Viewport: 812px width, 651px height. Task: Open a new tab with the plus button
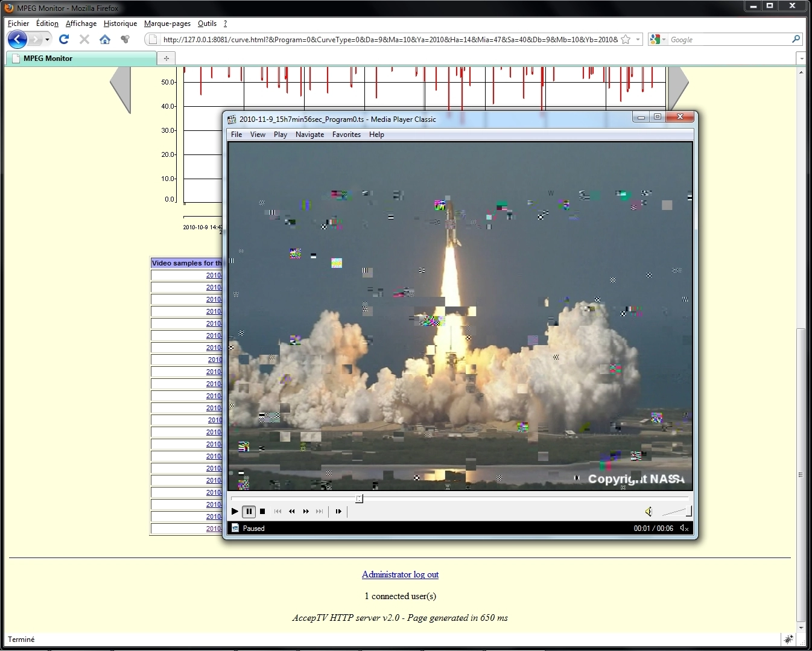(166, 59)
